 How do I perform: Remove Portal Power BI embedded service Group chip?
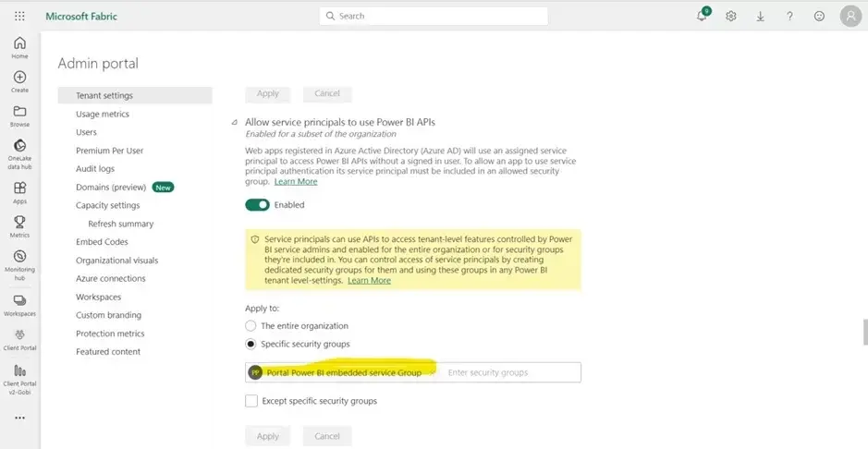432,372
